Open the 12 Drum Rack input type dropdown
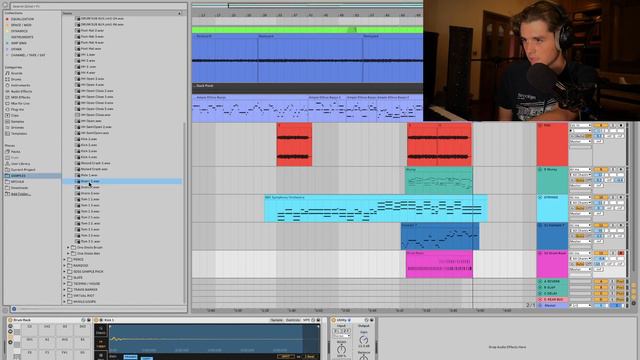This screenshot has width=640, height=360. point(580,253)
